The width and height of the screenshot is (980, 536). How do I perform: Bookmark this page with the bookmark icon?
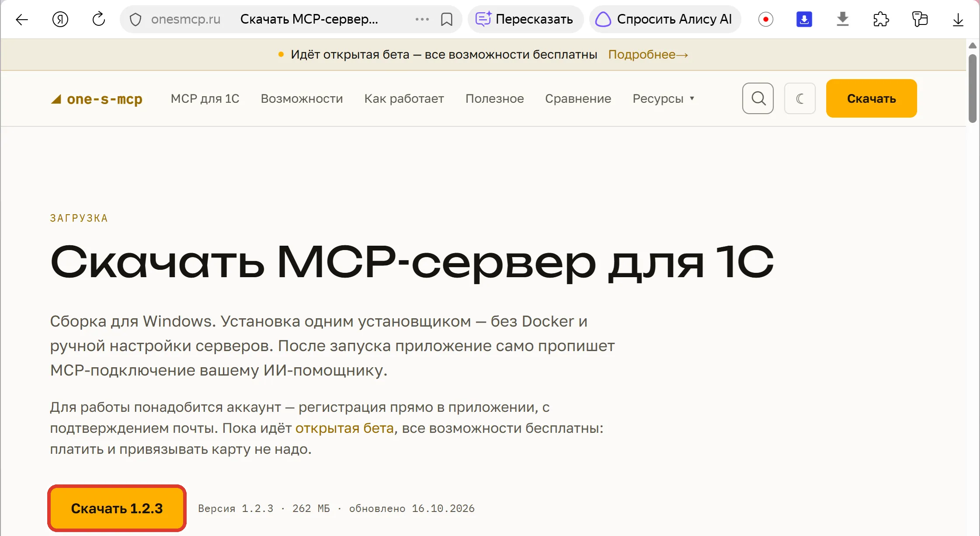coord(447,19)
